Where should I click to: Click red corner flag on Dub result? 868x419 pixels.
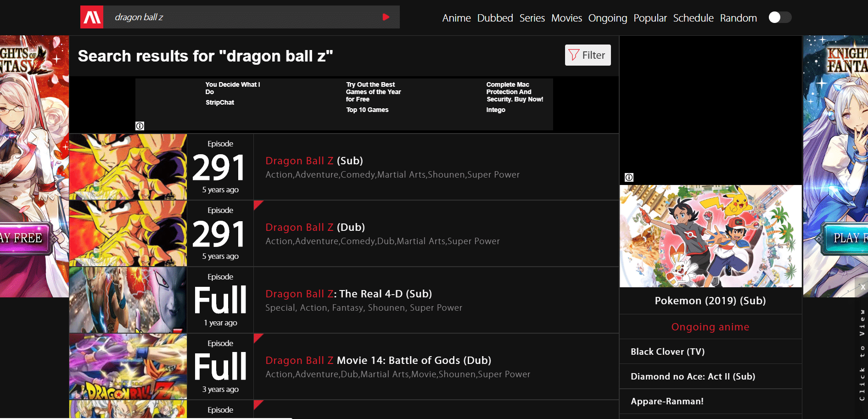[x=257, y=204]
